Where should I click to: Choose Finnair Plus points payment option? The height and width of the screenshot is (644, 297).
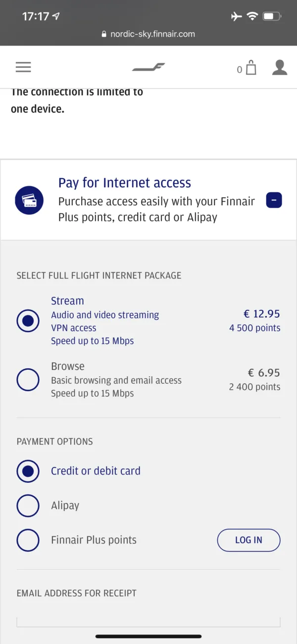(x=28, y=540)
